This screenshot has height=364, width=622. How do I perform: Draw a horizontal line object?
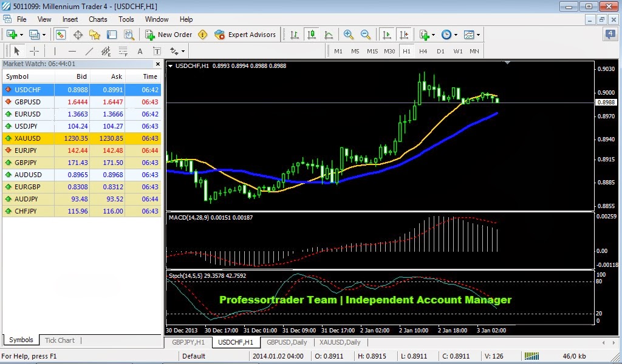[x=72, y=51]
